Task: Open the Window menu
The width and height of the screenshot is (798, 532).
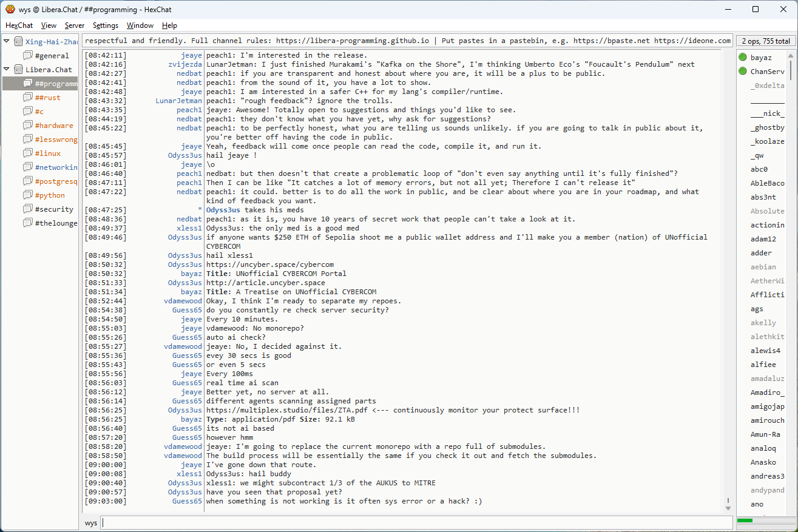Action: [140, 25]
